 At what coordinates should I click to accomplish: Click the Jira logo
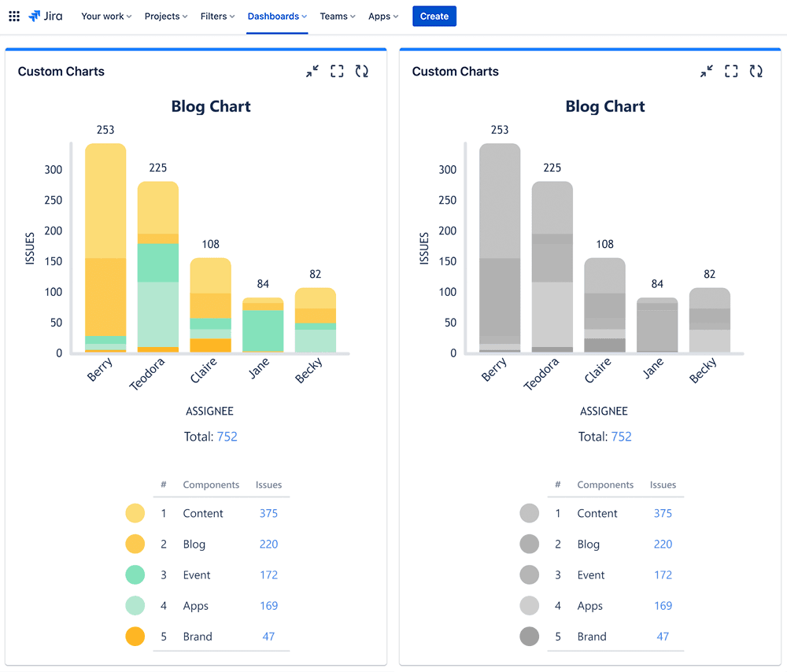[46, 16]
